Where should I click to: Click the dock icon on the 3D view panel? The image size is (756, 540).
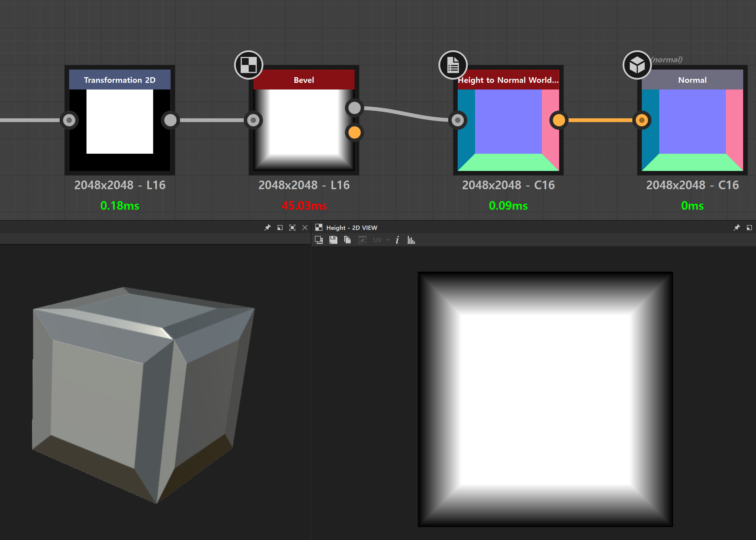280,228
